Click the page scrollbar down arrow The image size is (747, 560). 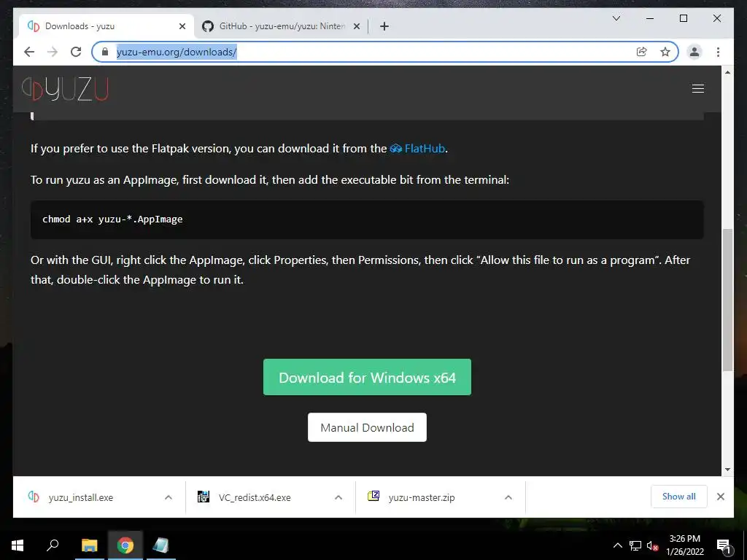[x=727, y=470]
